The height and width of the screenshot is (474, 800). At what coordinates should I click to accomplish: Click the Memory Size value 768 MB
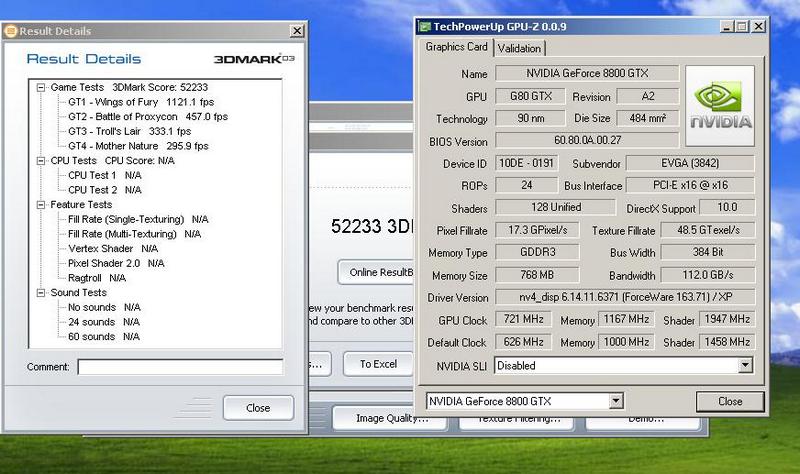coord(537,275)
